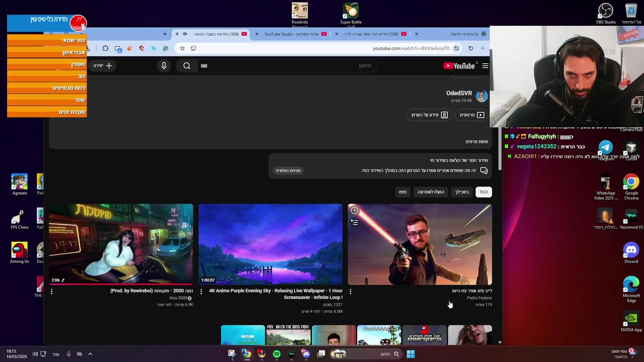Add lightsaber video to queue icon
The width and height of the screenshot is (644, 362).
click(x=355, y=222)
